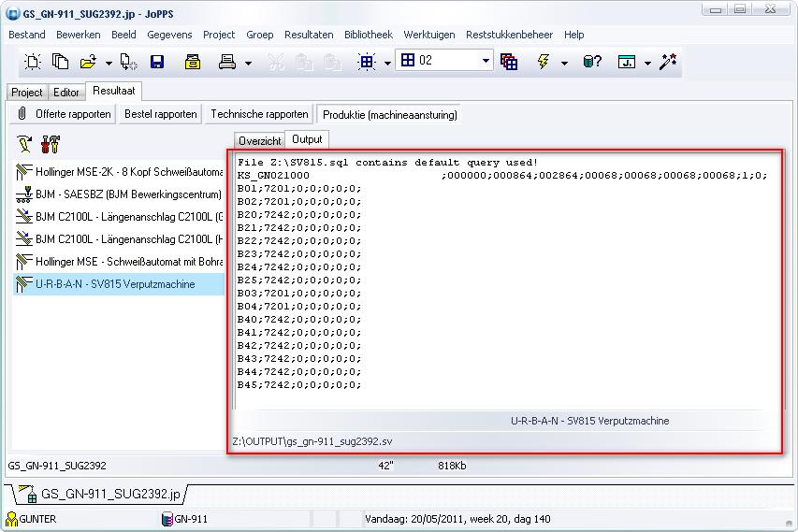This screenshot has width=798, height=532.
Task: Select the BJM C2100L Längenanschlag row ending in (H
Action: [119, 239]
